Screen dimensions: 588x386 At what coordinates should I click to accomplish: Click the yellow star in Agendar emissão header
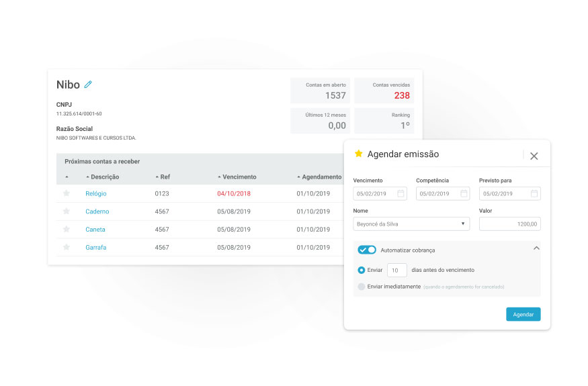pos(358,153)
